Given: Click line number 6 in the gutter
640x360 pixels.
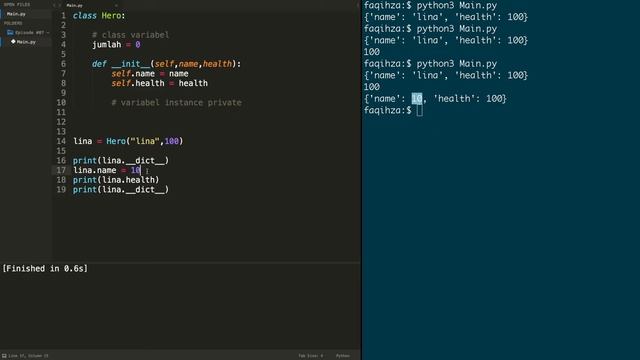Looking at the screenshot, I should (63, 64).
